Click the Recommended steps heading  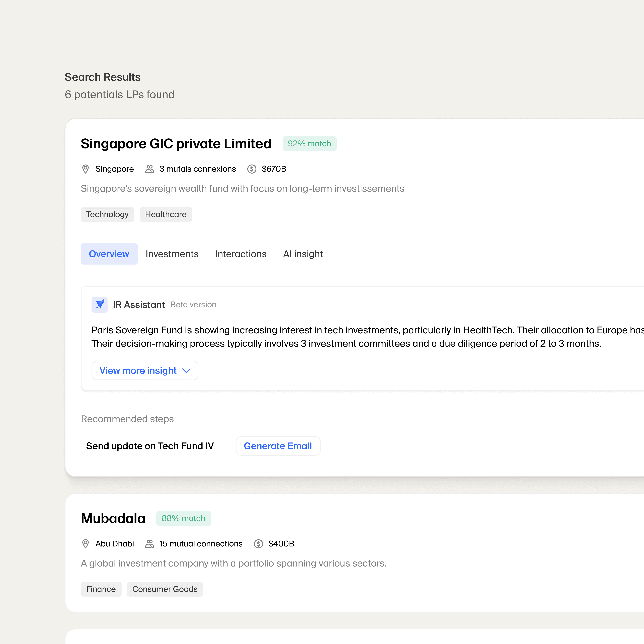pyautogui.click(x=127, y=419)
